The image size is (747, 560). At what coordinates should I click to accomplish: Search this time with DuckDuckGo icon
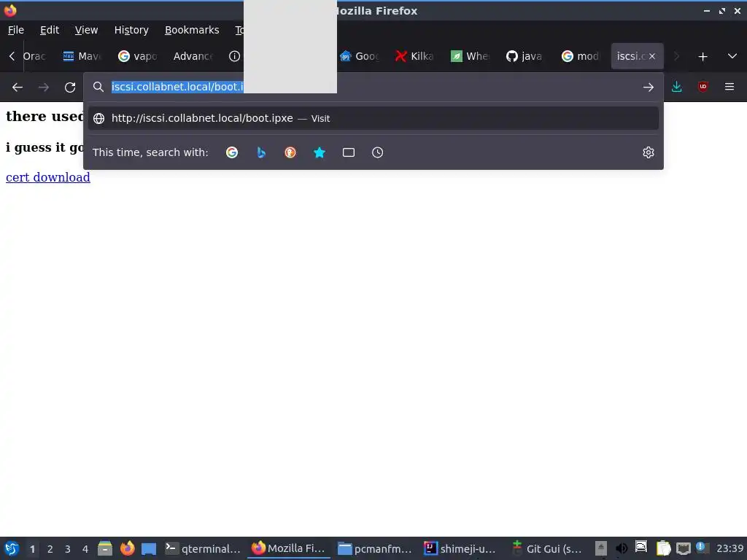[290, 152]
